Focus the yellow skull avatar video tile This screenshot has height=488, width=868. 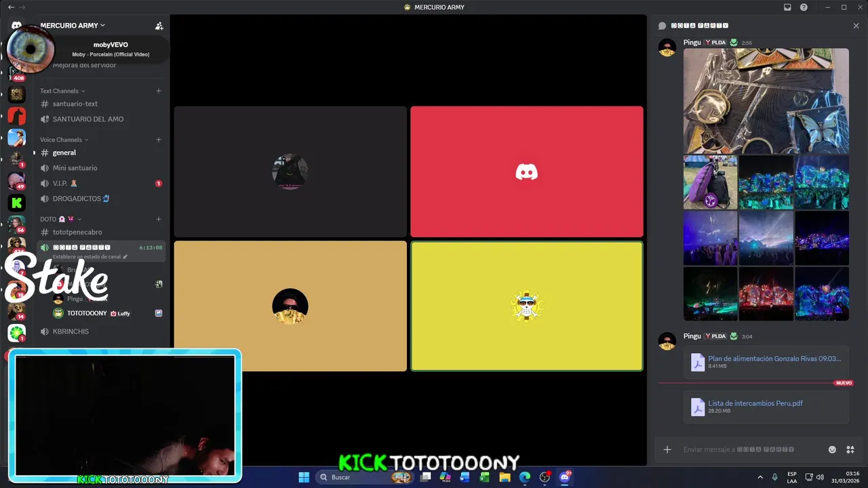click(x=527, y=306)
